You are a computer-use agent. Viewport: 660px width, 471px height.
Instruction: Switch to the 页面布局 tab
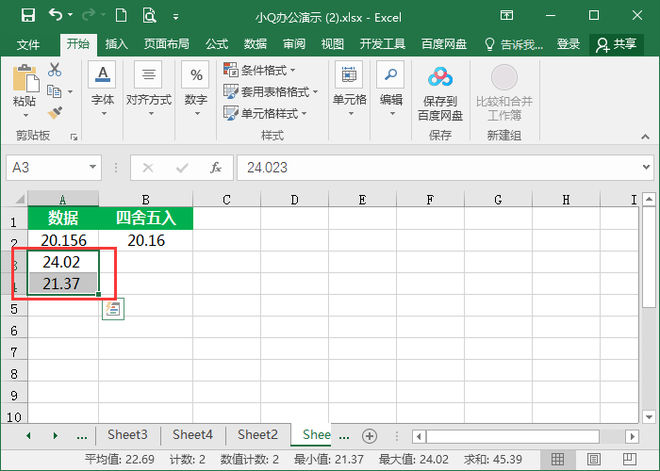click(x=166, y=44)
